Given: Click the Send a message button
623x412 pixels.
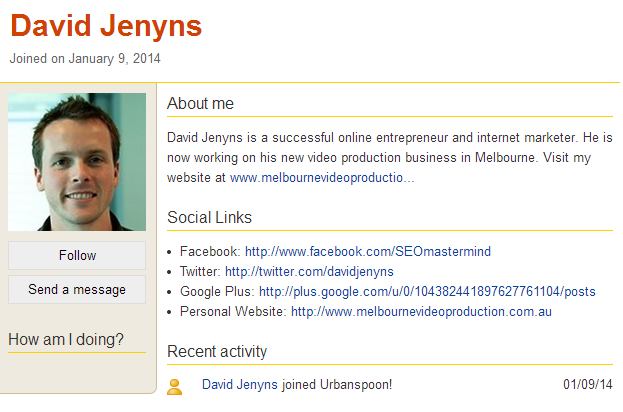Looking at the screenshot, I should pyautogui.click(x=77, y=289).
